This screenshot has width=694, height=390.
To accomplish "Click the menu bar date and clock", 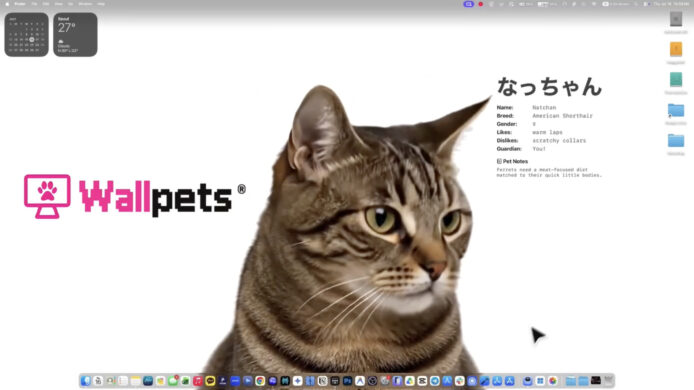I will click(671, 4).
